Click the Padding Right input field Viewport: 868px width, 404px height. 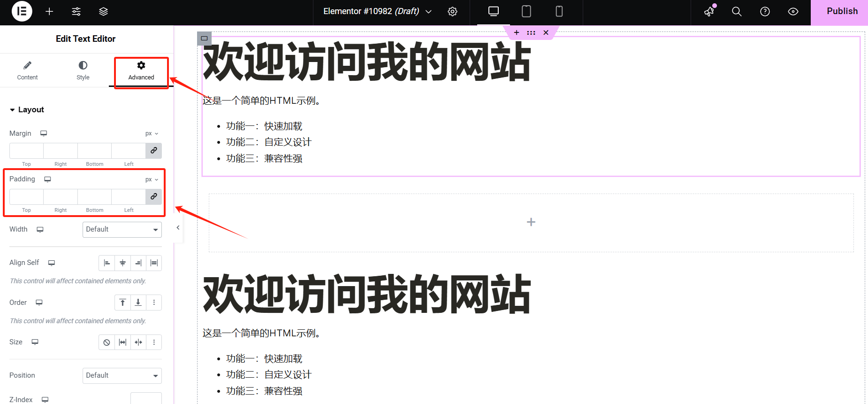(61, 197)
